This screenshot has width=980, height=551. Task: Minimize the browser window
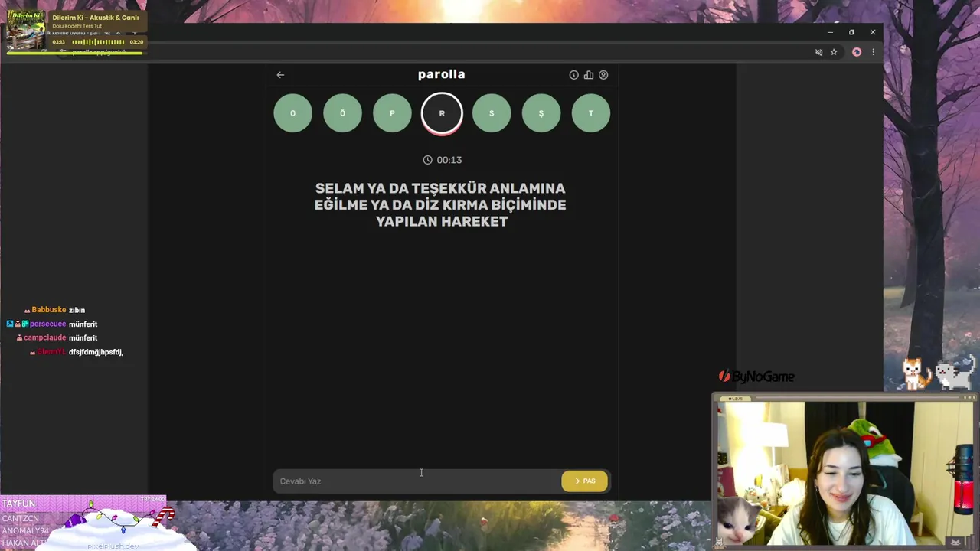(x=831, y=32)
